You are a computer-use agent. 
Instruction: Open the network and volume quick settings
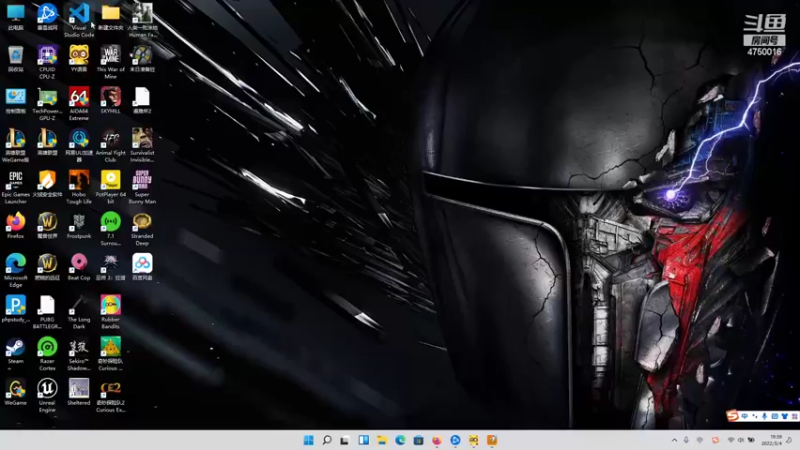pos(740,440)
